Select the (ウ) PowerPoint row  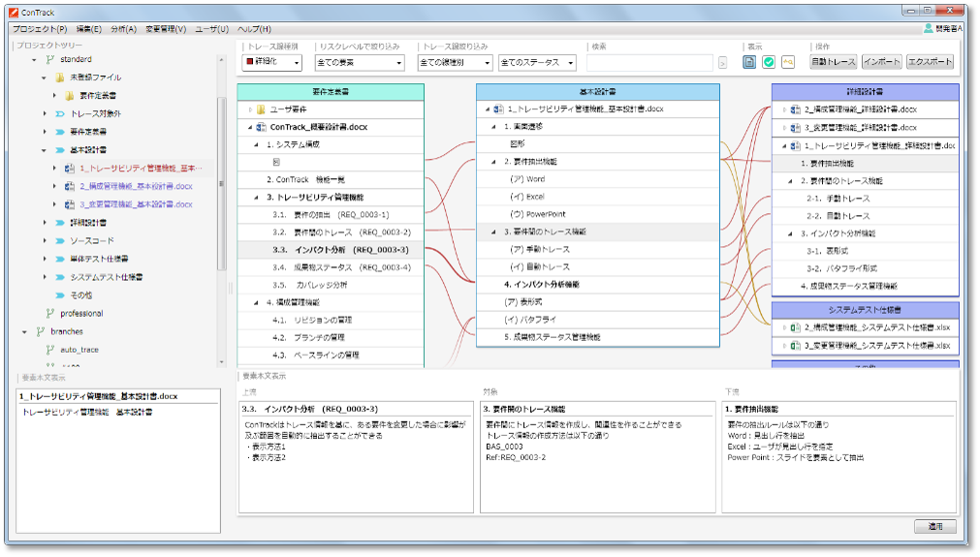[598, 214]
